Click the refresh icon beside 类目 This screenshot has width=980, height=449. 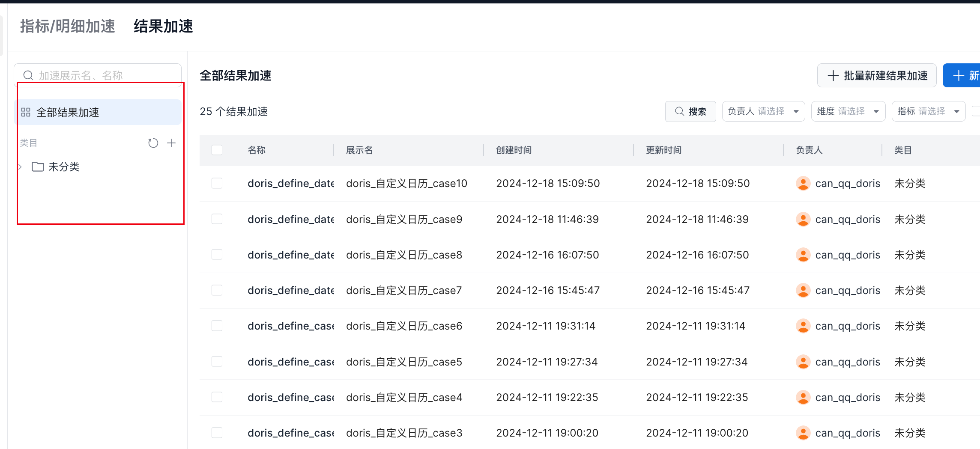[153, 143]
